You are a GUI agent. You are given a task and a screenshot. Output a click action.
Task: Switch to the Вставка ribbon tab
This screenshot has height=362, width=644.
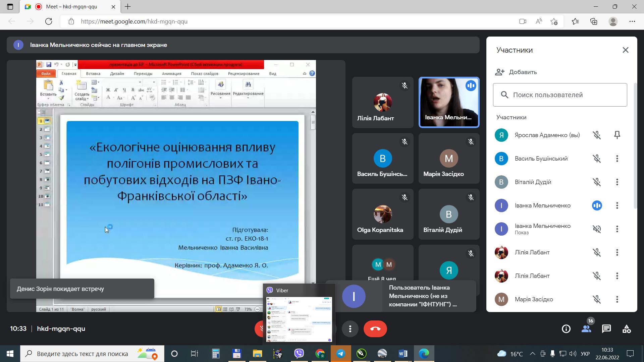click(94, 73)
